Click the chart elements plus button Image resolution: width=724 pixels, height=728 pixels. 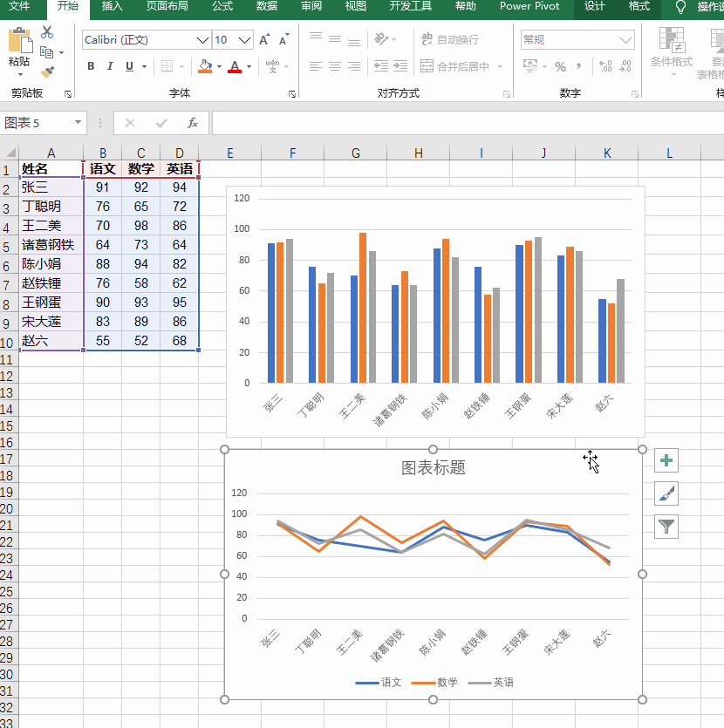click(x=666, y=460)
